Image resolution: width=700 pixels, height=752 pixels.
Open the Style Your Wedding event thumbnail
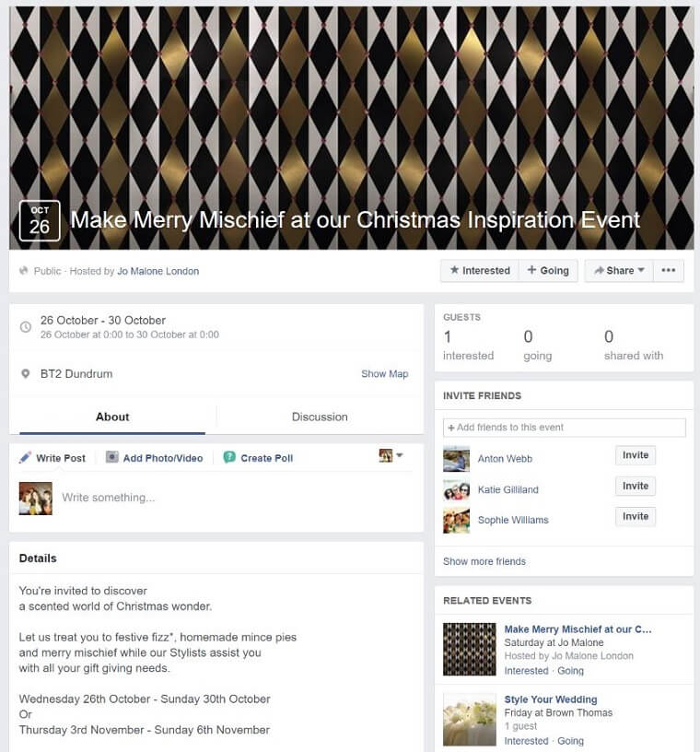tap(470, 720)
